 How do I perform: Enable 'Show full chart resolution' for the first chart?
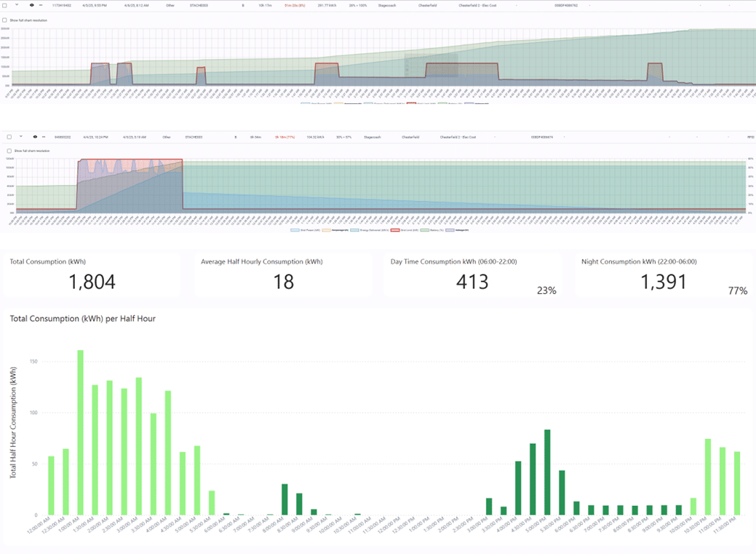pos(4,20)
